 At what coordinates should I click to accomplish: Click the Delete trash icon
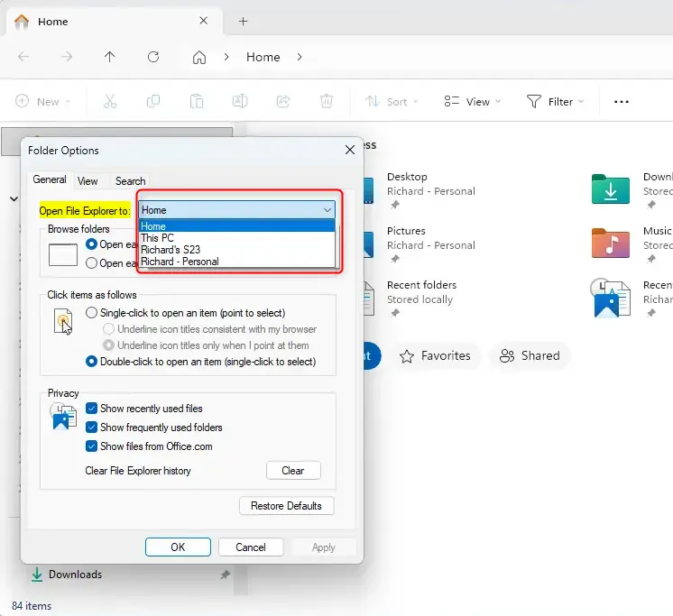[327, 101]
